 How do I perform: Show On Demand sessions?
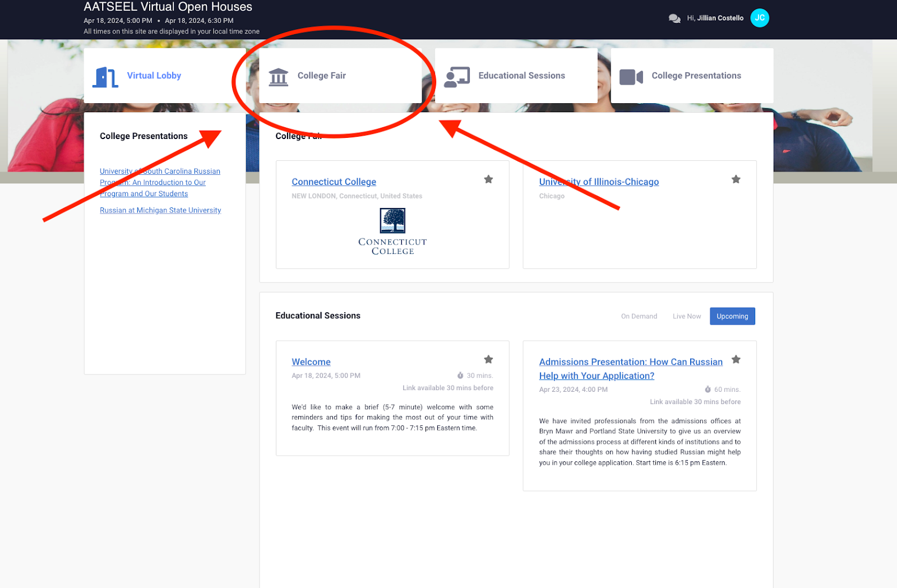pyautogui.click(x=639, y=316)
